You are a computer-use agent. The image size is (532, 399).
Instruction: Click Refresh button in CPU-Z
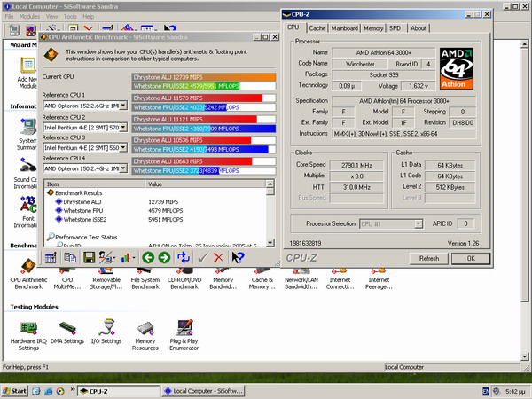[429, 259]
